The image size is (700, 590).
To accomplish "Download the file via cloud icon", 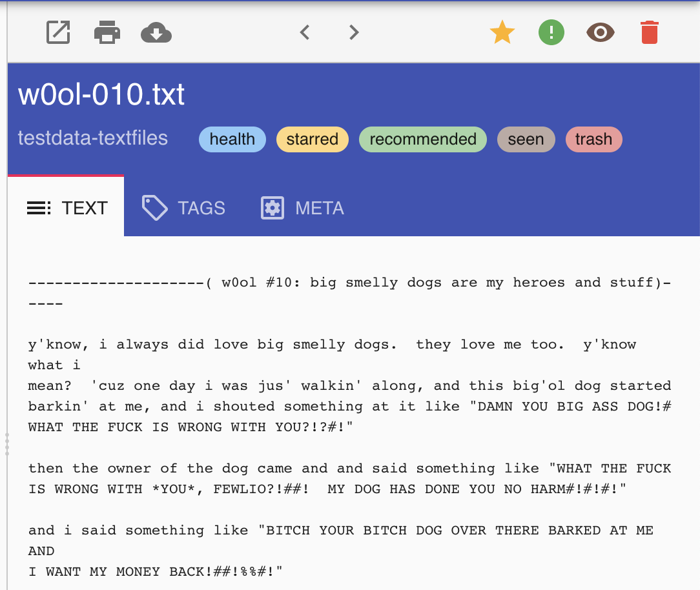I will pos(156,32).
